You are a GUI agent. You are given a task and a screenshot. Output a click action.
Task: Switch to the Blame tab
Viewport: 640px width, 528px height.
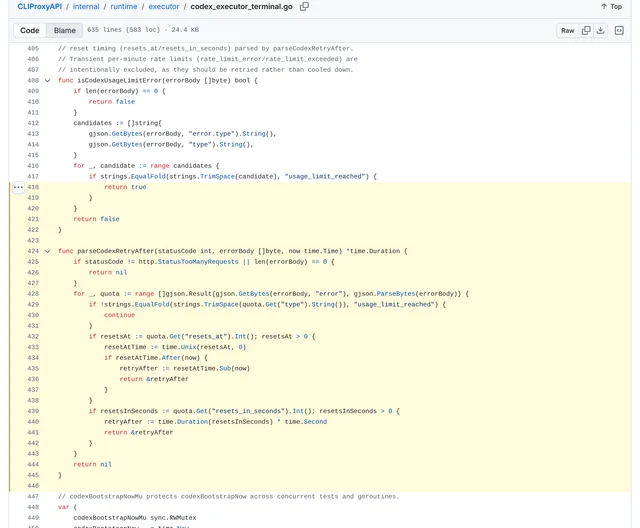point(64,31)
